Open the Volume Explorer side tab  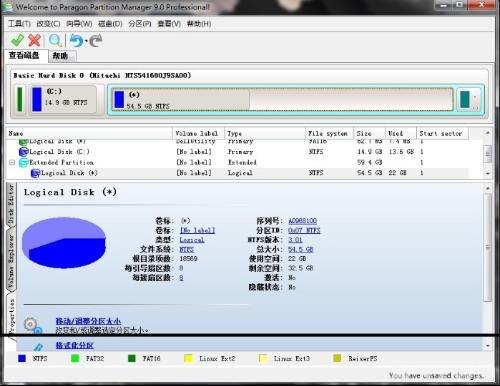click(11, 261)
